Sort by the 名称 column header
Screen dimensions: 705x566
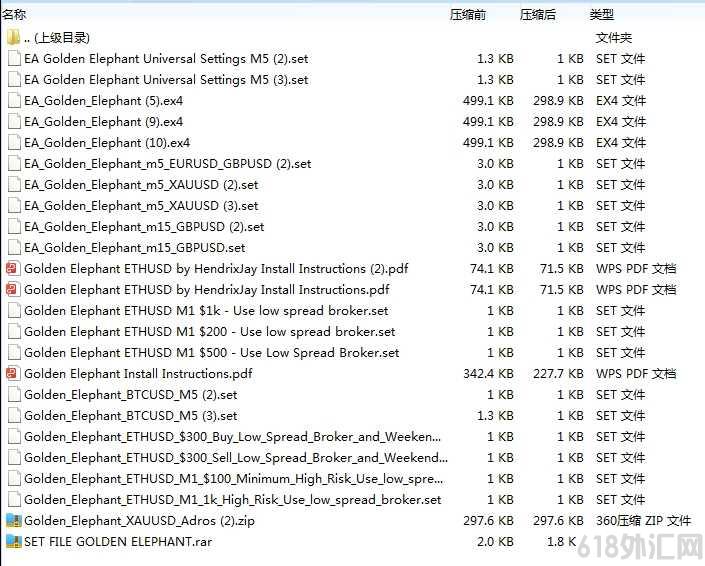click(13, 14)
